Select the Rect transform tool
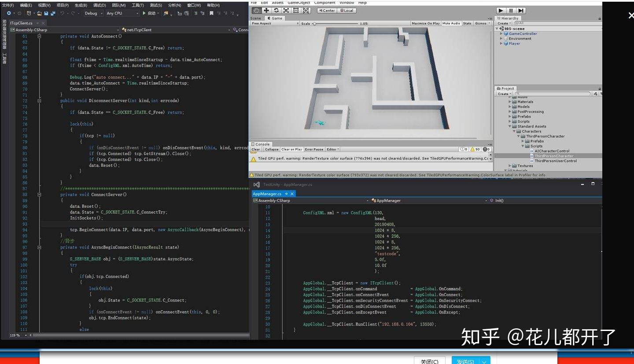Viewport: 634px width, 364px height. [295, 11]
